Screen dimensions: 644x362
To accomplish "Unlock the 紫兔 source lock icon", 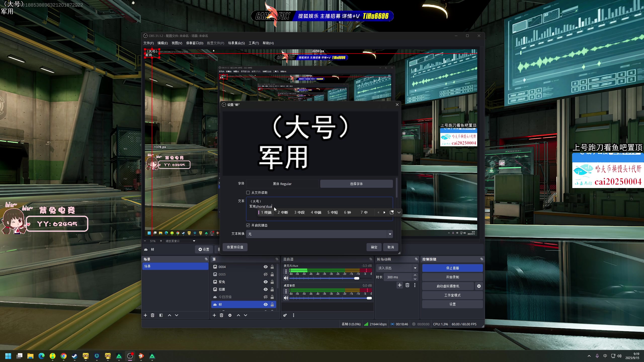I will [272, 282].
